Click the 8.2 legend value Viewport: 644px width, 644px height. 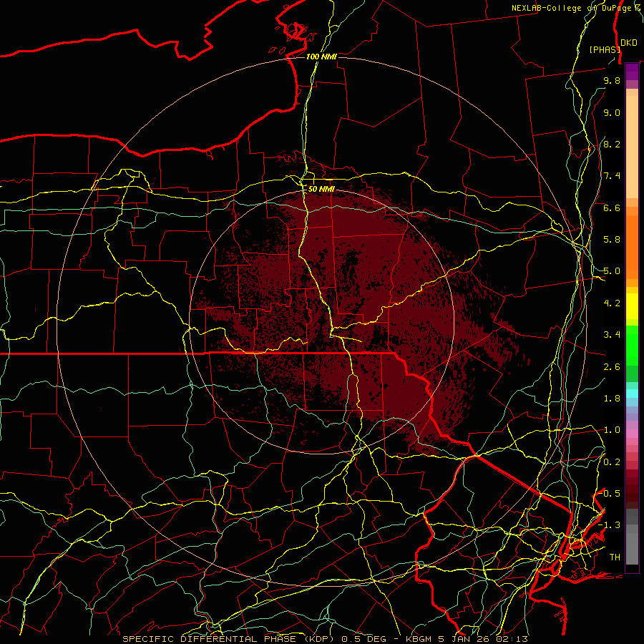612,144
